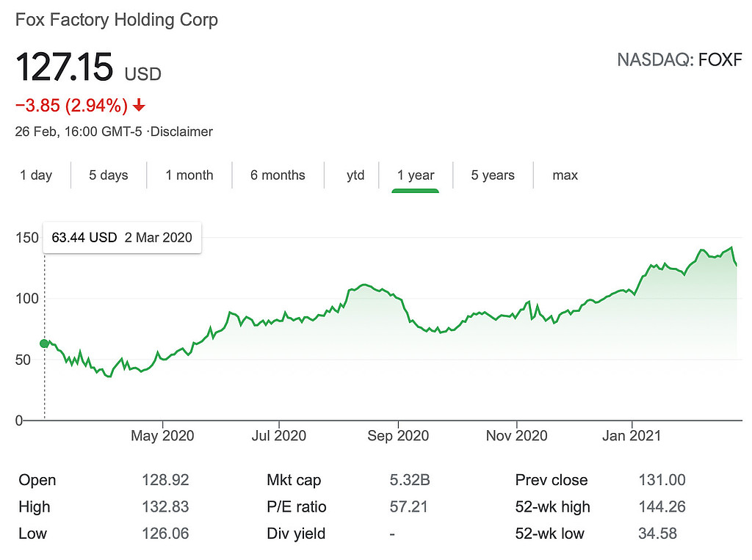Click the green data point marker

[44, 343]
